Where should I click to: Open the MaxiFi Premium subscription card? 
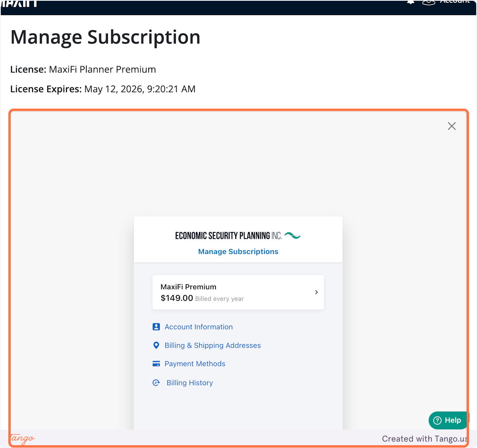tap(238, 292)
